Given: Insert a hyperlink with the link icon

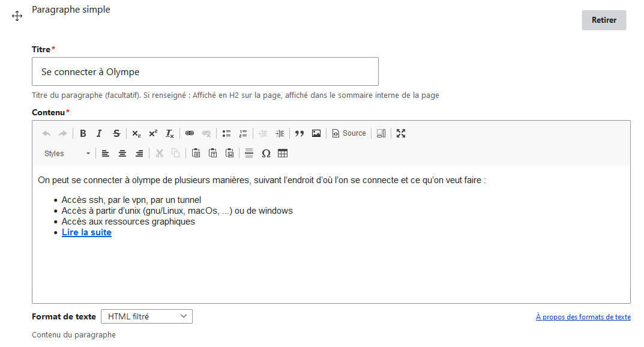Looking at the screenshot, I should tap(190, 133).
